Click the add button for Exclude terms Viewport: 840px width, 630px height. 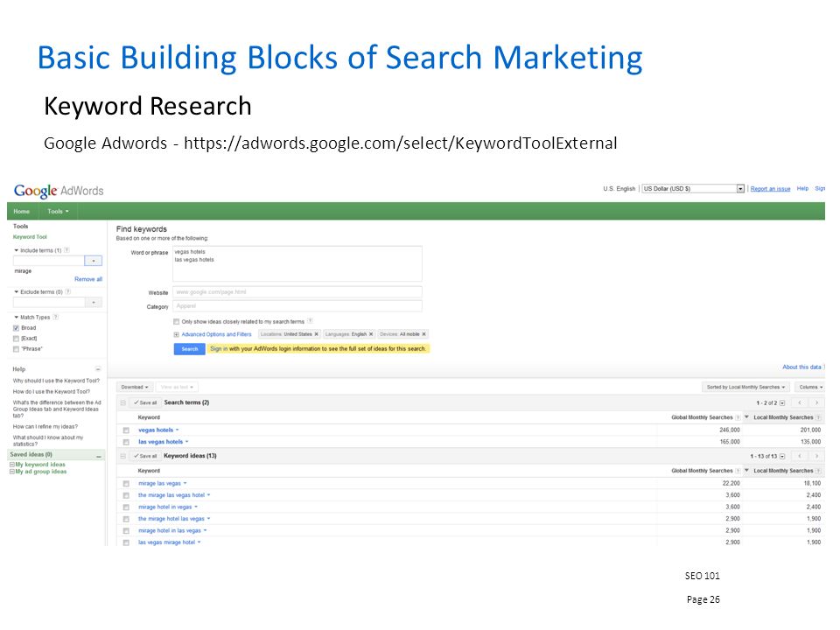click(94, 303)
